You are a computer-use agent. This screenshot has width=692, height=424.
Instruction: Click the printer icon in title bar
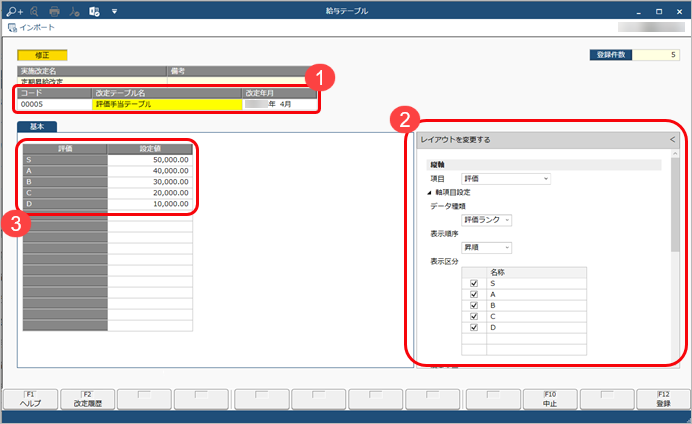[53, 11]
